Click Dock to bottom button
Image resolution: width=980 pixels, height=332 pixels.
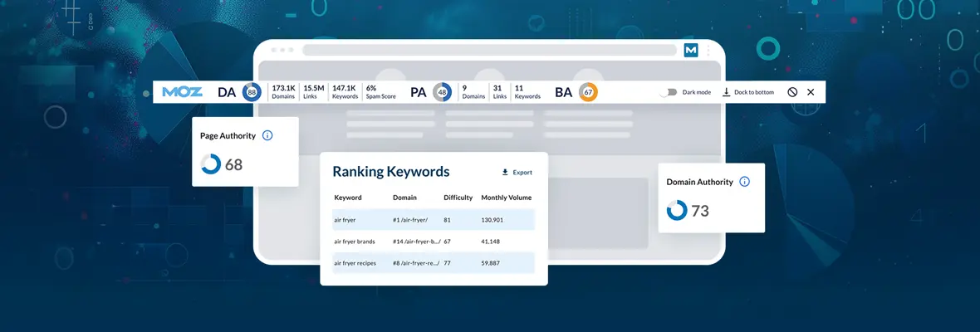748,92
